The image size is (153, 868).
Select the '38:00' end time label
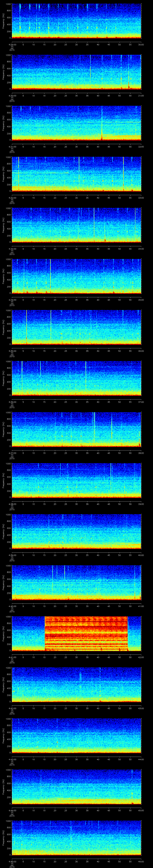tap(141, 453)
